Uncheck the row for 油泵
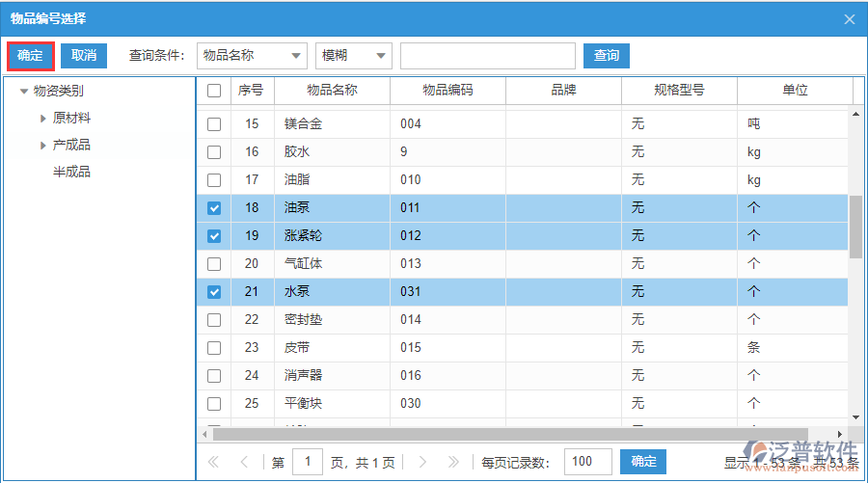The height and width of the screenshot is (483, 868). click(x=214, y=208)
